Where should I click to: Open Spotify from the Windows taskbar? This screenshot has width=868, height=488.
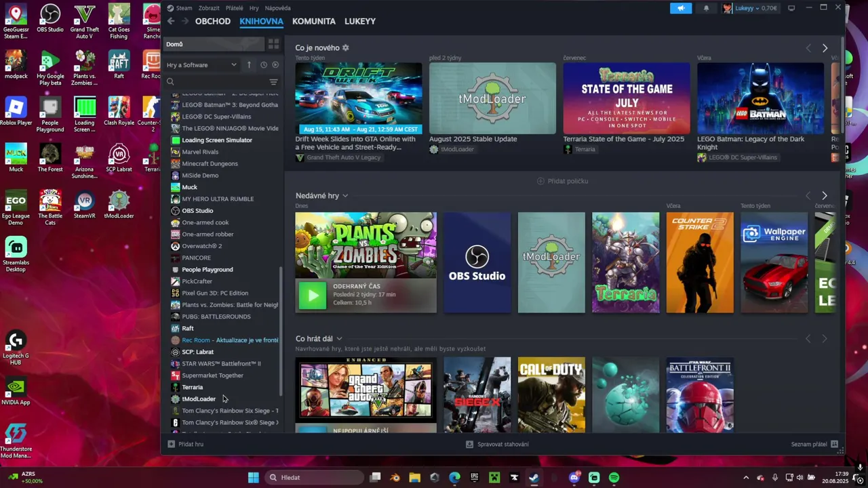click(614, 478)
